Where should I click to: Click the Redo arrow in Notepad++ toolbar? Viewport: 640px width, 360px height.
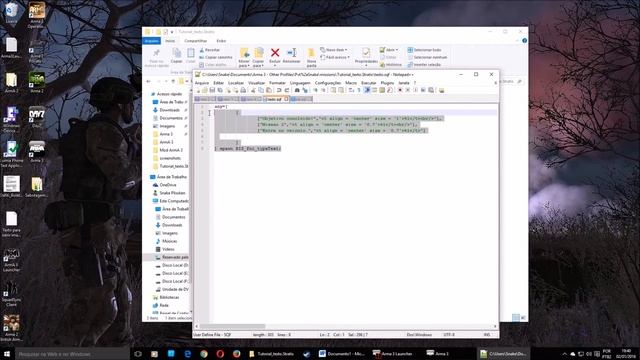pos(287,90)
